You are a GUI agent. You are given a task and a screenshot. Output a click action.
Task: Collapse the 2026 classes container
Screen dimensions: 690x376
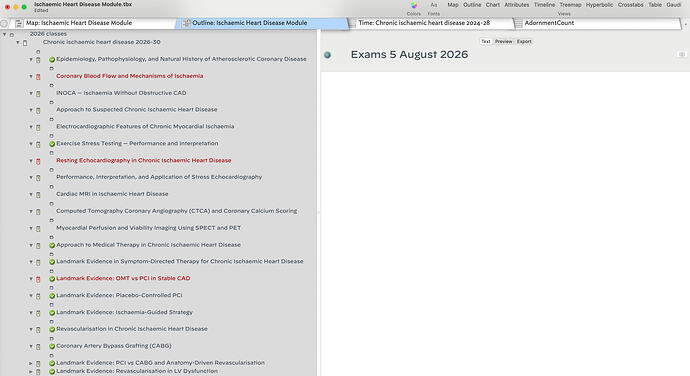coord(4,34)
